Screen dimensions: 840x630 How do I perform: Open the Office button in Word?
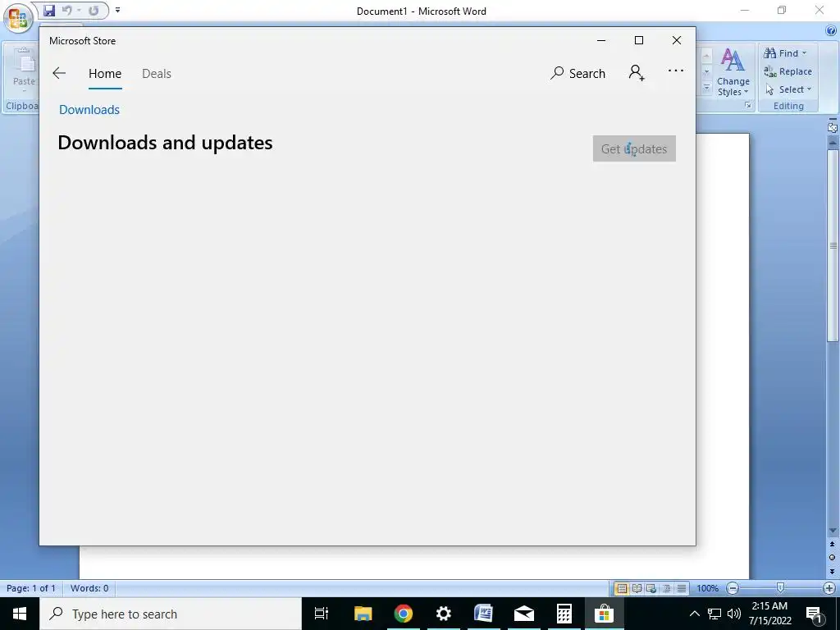click(x=18, y=18)
